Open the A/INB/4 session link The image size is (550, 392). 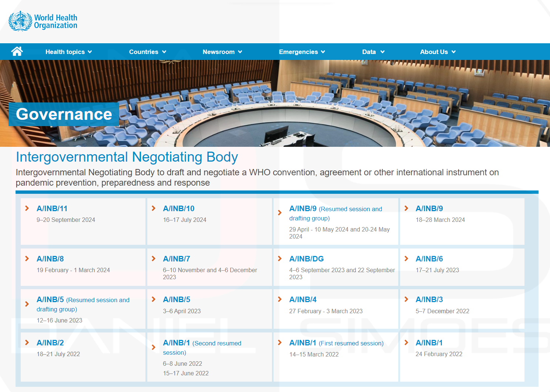[303, 300]
